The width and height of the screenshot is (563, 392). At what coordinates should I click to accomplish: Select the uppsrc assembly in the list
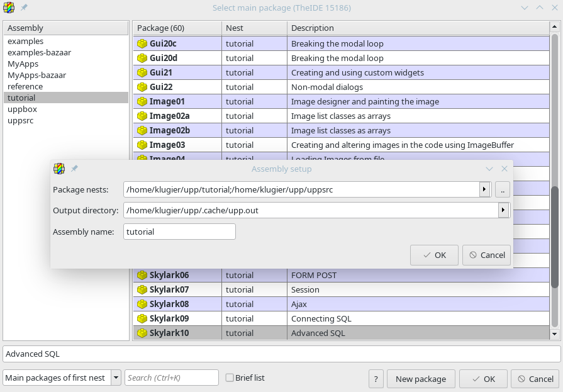point(21,120)
